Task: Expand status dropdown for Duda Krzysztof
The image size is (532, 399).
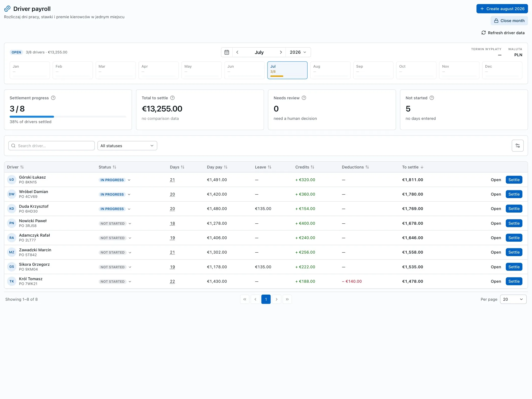Action: click(129, 209)
